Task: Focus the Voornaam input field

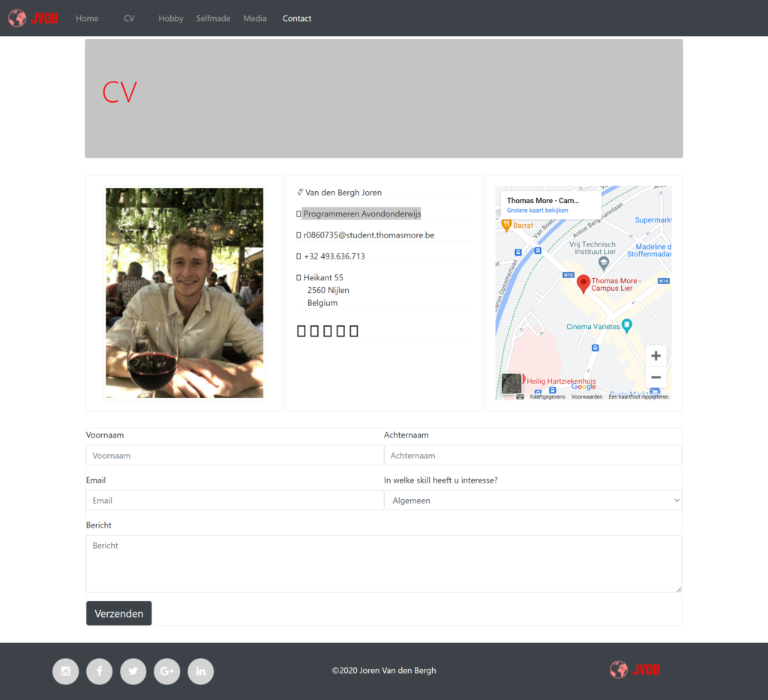Action: (x=235, y=455)
